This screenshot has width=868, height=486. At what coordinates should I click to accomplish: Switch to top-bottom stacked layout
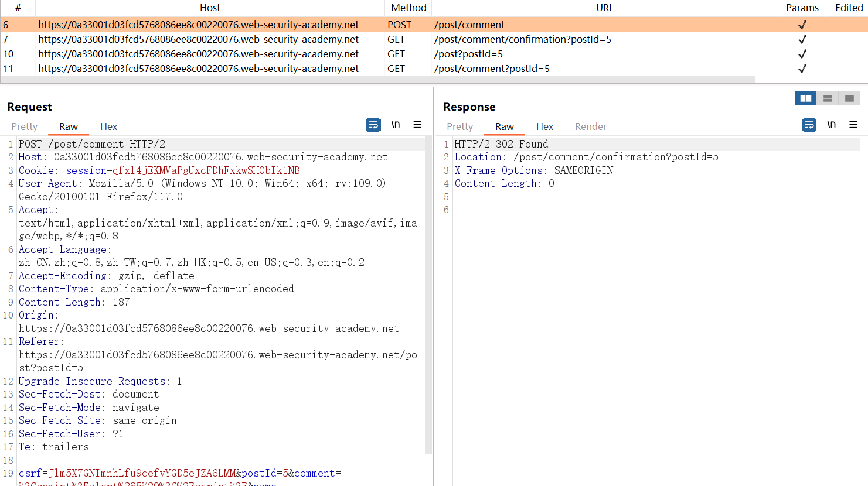tap(828, 98)
